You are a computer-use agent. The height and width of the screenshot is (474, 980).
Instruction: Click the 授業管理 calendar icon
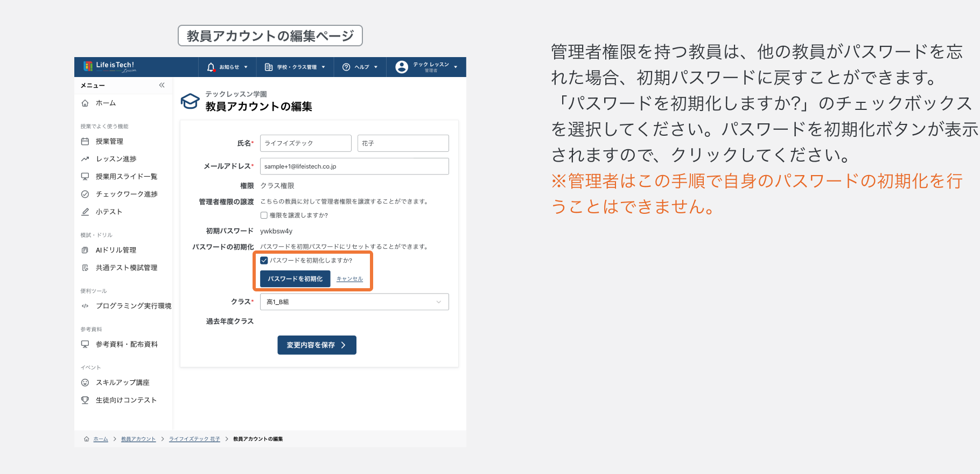85,142
